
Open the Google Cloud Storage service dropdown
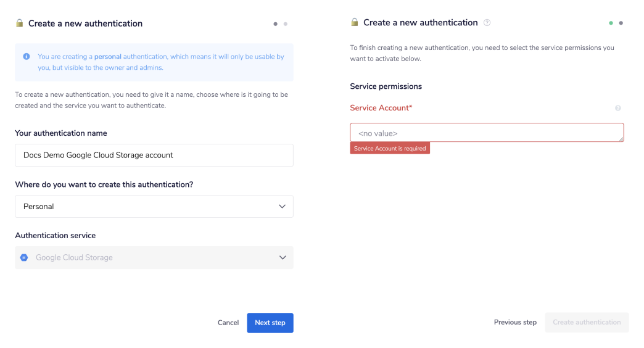click(154, 257)
